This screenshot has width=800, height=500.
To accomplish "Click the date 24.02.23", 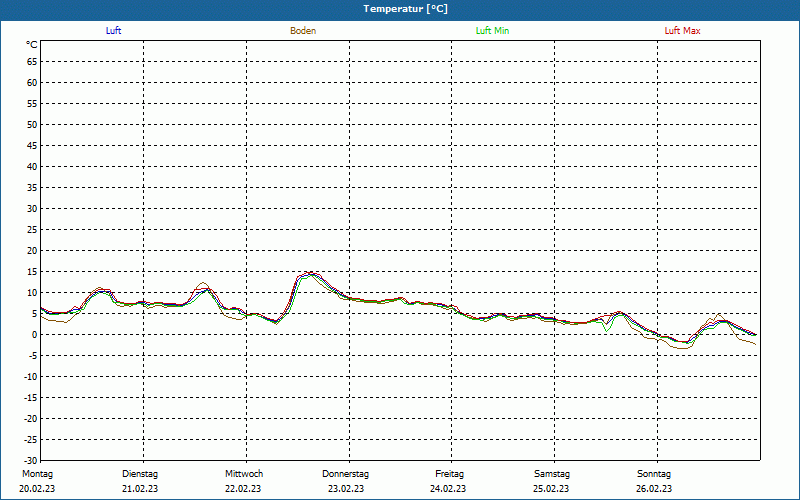I will click(x=448, y=489).
